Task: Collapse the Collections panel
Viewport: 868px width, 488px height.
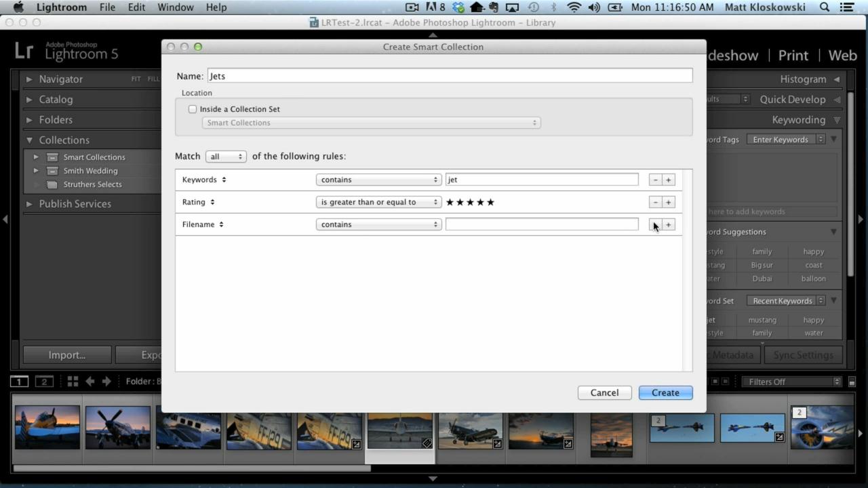Action: click(29, 140)
